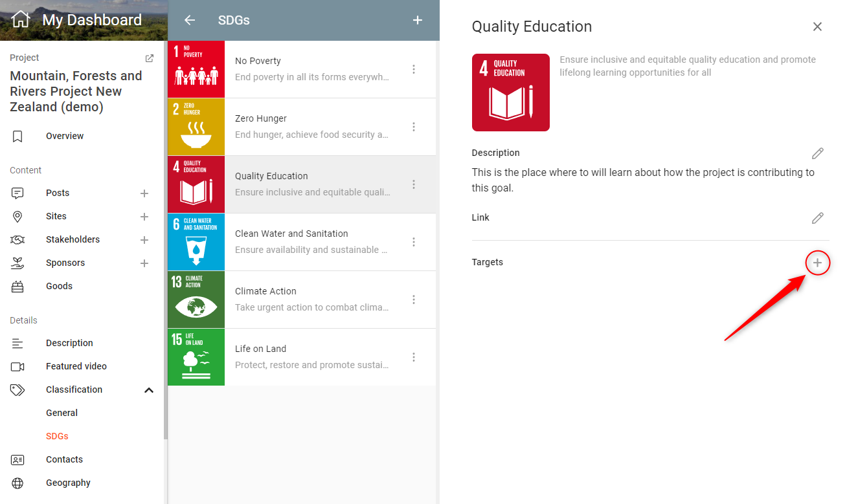
Task: Open options menu for Climate Action
Action: tap(414, 300)
